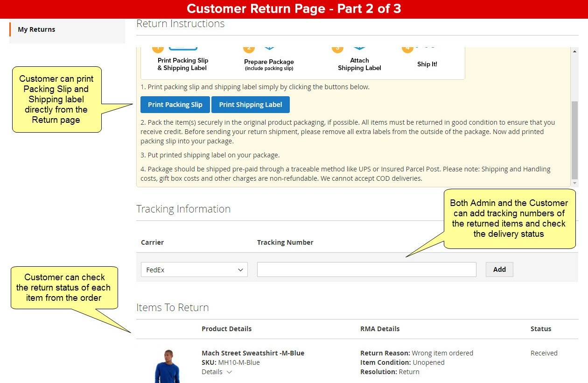
Task: Open the FedEx carrier dropdown
Action: pyautogui.click(x=194, y=270)
